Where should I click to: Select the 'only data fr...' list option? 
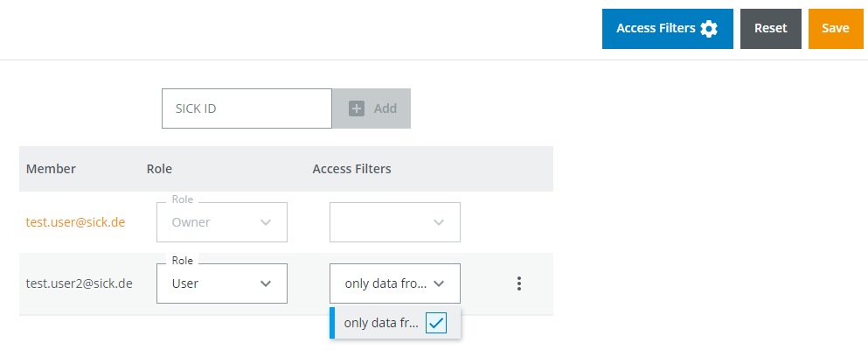click(381, 323)
